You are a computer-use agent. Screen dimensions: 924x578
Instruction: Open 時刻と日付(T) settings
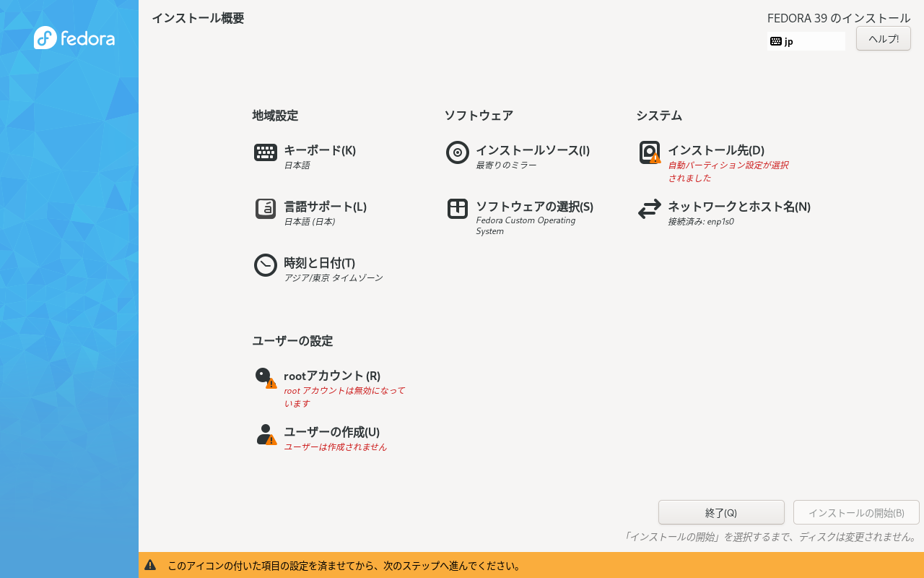point(320,263)
